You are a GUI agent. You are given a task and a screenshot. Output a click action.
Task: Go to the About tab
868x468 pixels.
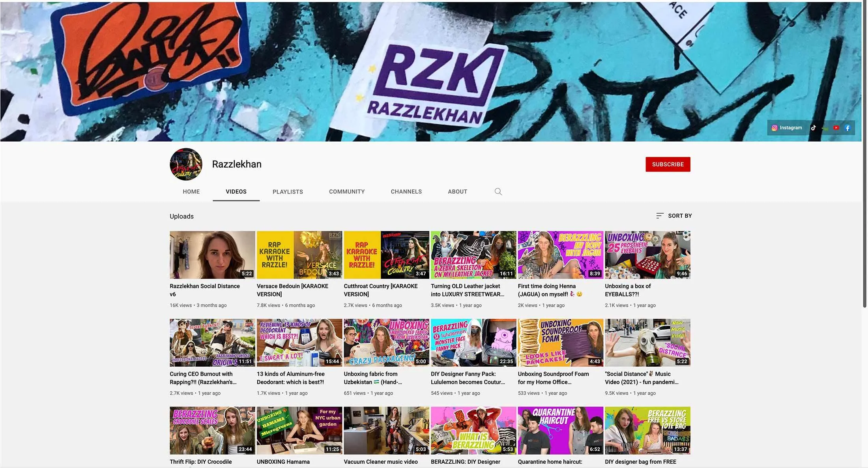457,192
